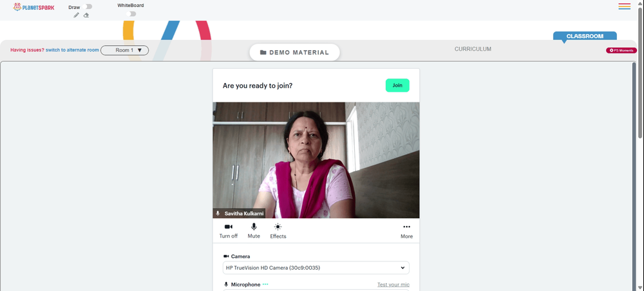This screenshot has height=291, width=644.
Task: Open the Demo Material tab
Action: [294, 53]
